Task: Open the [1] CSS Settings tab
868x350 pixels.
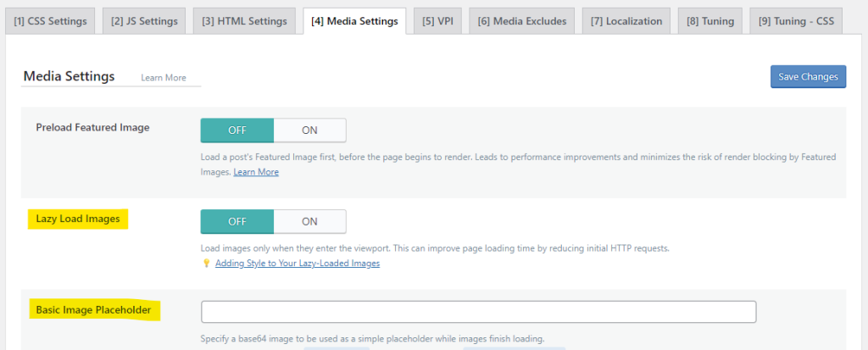Action: click(x=50, y=21)
